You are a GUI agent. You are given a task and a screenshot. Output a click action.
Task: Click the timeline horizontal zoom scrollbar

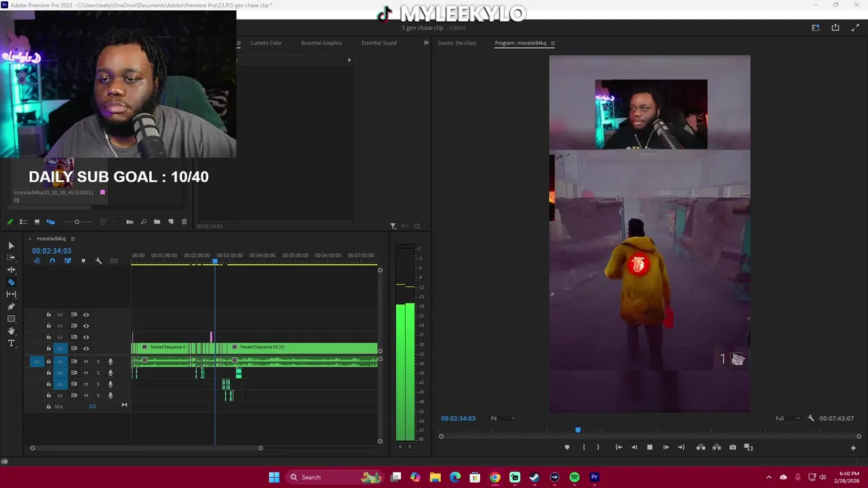pos(146,448)
